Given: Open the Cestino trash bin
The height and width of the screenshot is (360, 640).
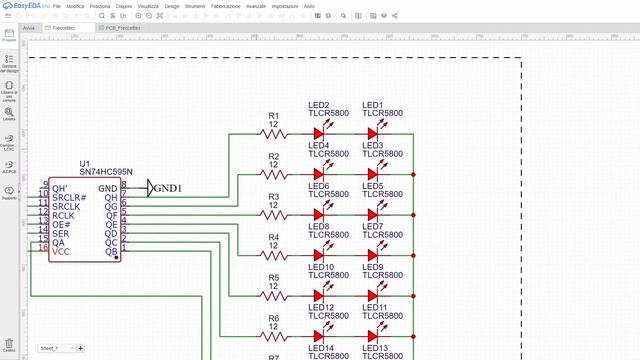Looking at the screenshot, I should (9, 345).
